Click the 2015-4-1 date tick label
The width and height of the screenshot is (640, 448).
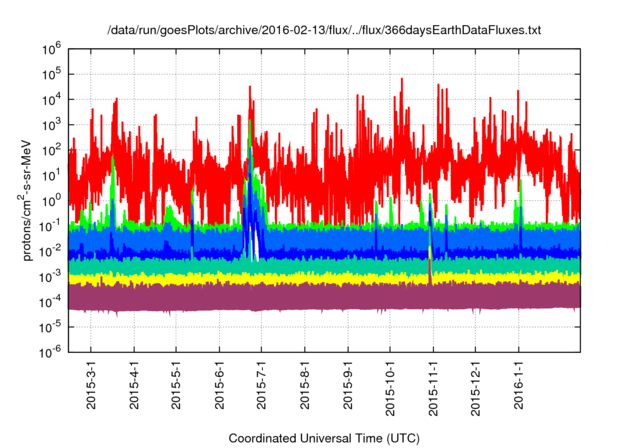[134, 385]
